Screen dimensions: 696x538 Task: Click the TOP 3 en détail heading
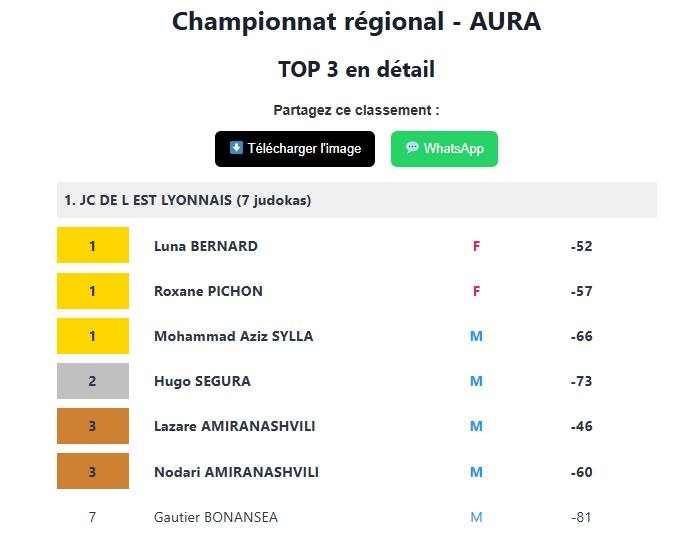[356, 69]
